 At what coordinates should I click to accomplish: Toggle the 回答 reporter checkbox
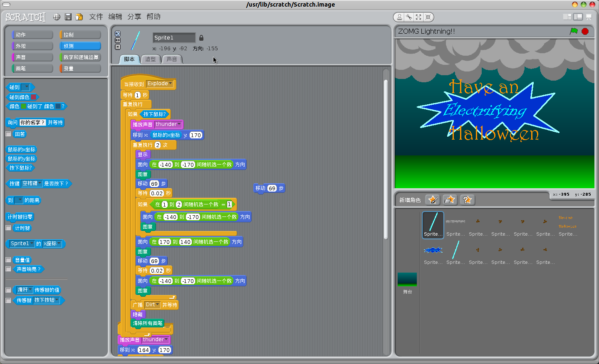coord(8,134)
